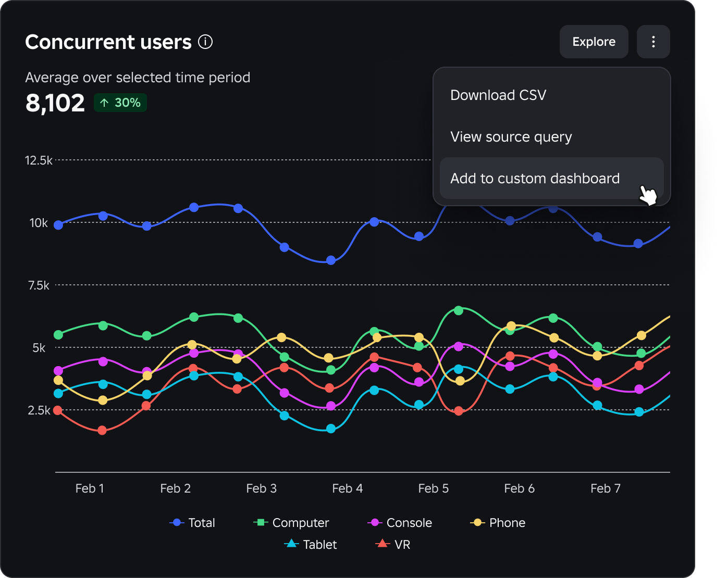Toggle the Computer series in the legend

(x=291, y=522)
